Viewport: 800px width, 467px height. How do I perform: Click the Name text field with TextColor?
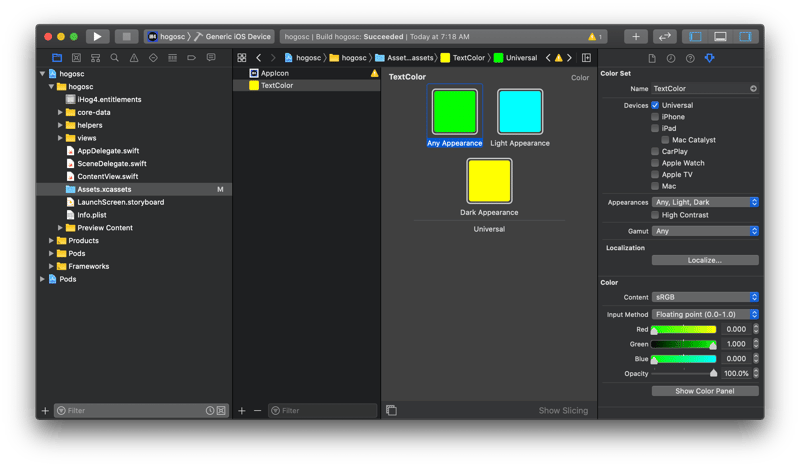click(699, 89)
